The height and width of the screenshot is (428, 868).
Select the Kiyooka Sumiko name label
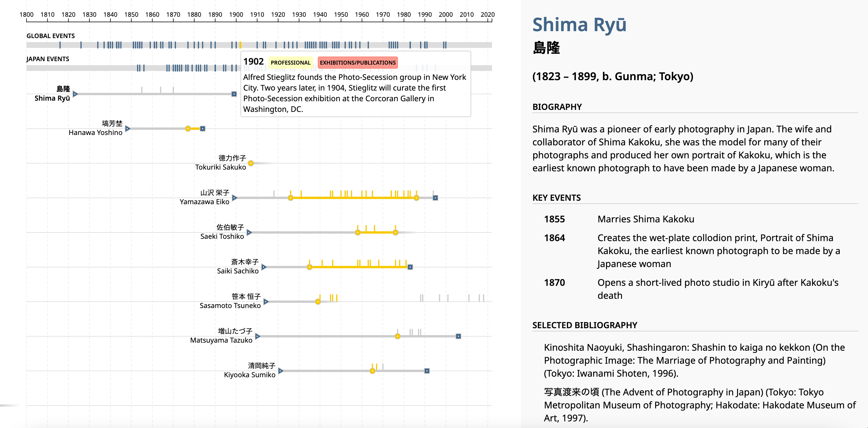pyautogui.click(x=249, y=375)
